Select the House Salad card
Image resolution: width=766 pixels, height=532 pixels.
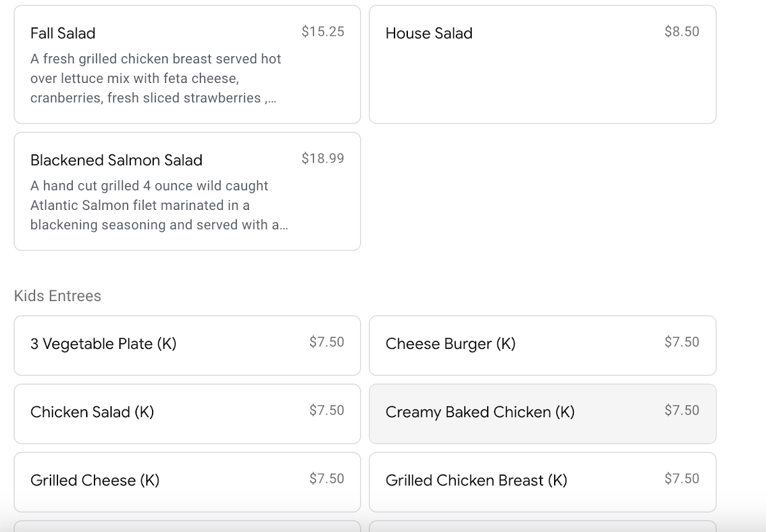pyautogui.click(x=543, y=64)
